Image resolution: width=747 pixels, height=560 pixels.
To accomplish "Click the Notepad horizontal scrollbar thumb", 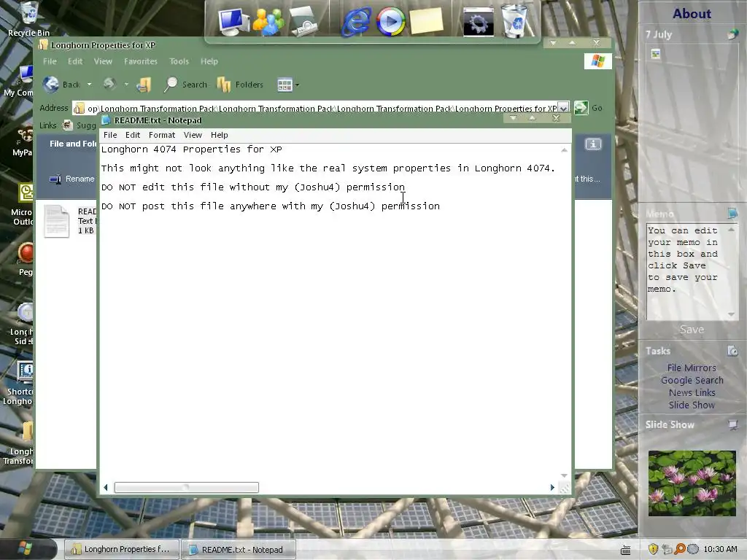I will [x=186, y=487].
